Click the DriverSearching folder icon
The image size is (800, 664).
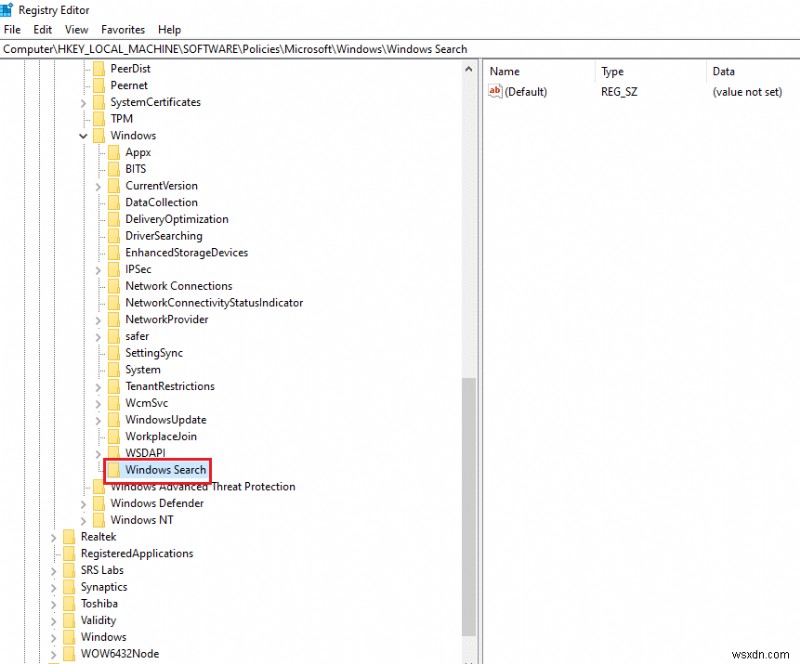114,236
